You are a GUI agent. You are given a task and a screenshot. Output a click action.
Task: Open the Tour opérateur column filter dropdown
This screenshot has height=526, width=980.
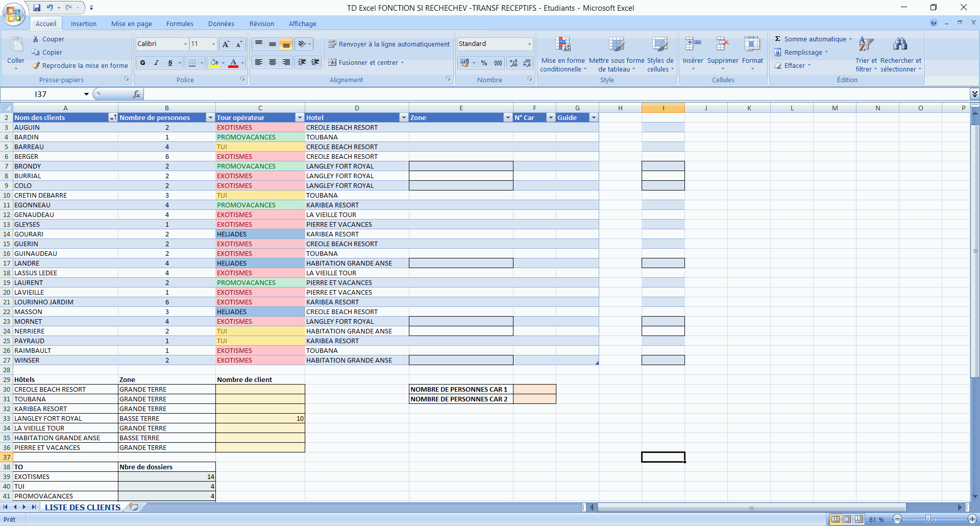pos(300,118)
